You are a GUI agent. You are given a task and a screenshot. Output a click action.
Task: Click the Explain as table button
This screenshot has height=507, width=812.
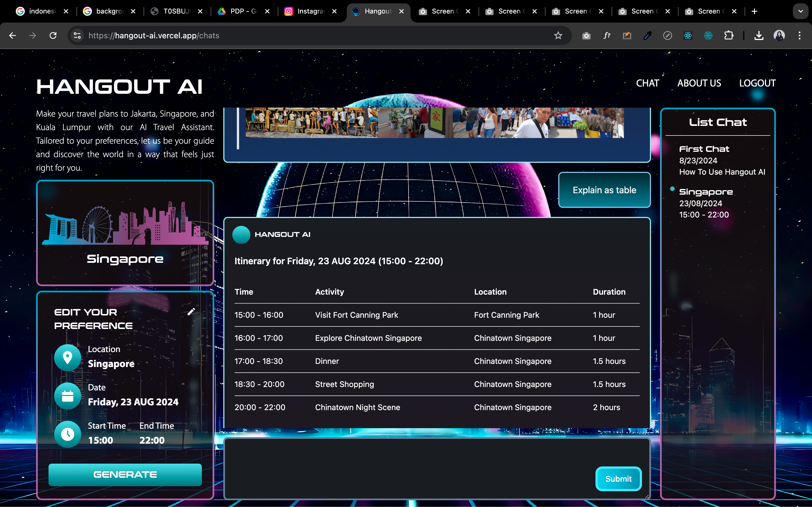point(604,190)
